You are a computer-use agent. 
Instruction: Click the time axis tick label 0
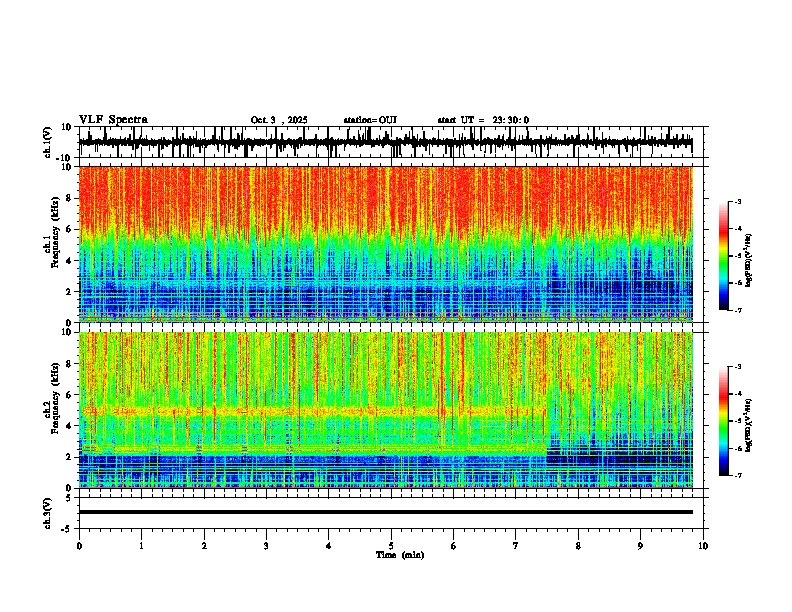click(x=79, y=546)
